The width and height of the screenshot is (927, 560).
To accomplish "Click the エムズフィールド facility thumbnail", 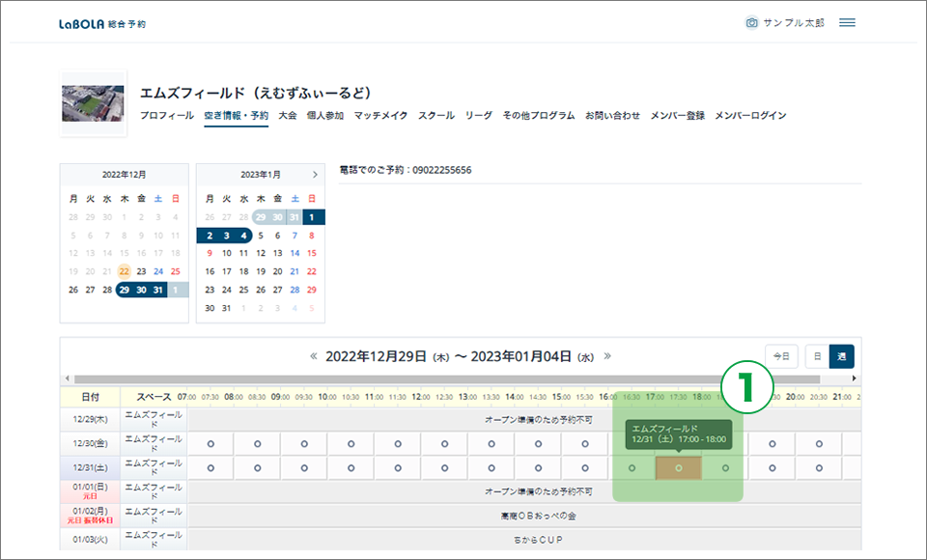I will pyautogui.click(x=93, y=102).
